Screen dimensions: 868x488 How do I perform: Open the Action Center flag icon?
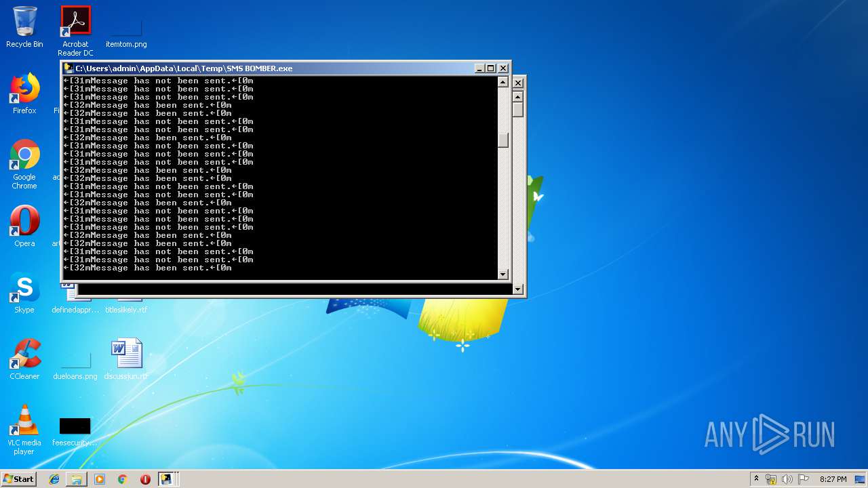(x=804, y=479)
